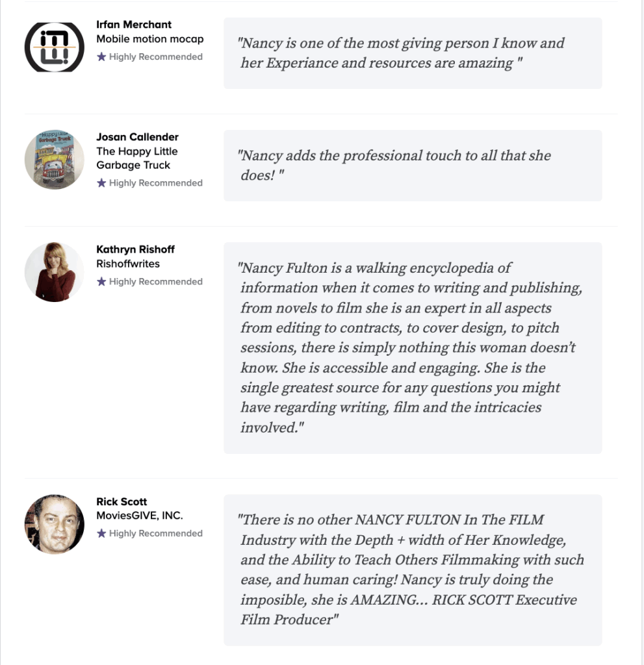This screenshot has height=665, width=644.
Task: Open Kathryn Rishoff's name link
Action: [135, 249]
